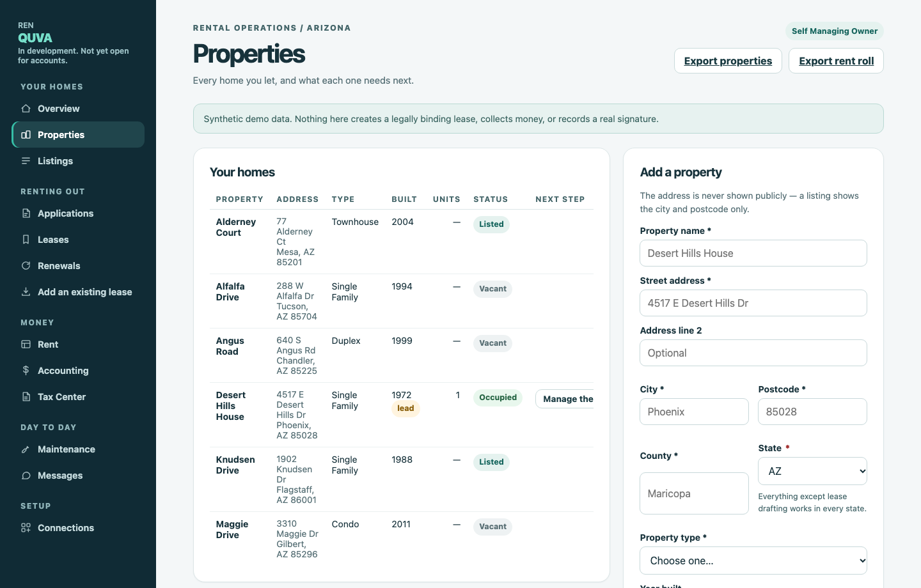Click the Overview house icon
This screenshot has height=588, width=921.
[26, 109]
